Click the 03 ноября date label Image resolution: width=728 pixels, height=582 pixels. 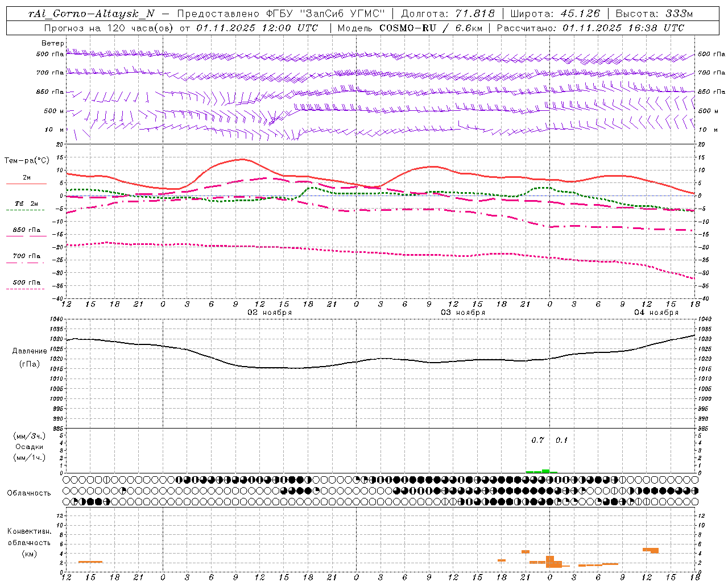point(463,312)
